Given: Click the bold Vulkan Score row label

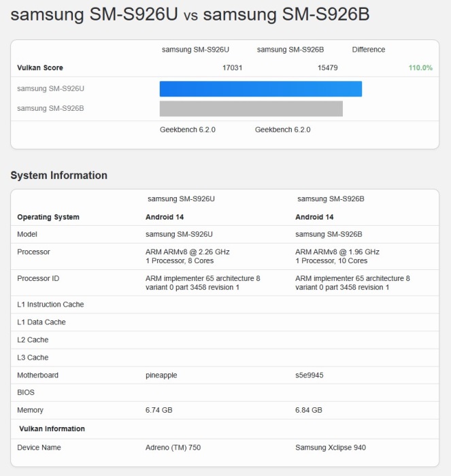Looking at the screenshot, I should click(40, 68).
